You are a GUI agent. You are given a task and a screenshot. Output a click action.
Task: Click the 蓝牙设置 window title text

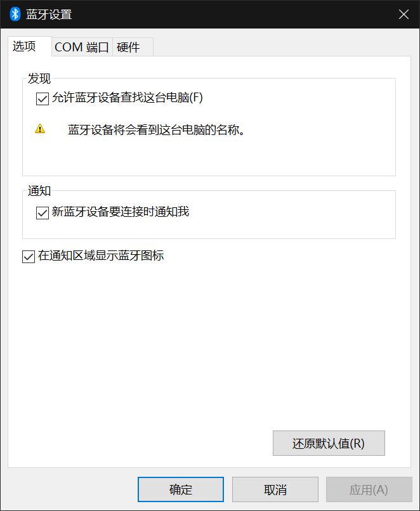click(49, 14)
